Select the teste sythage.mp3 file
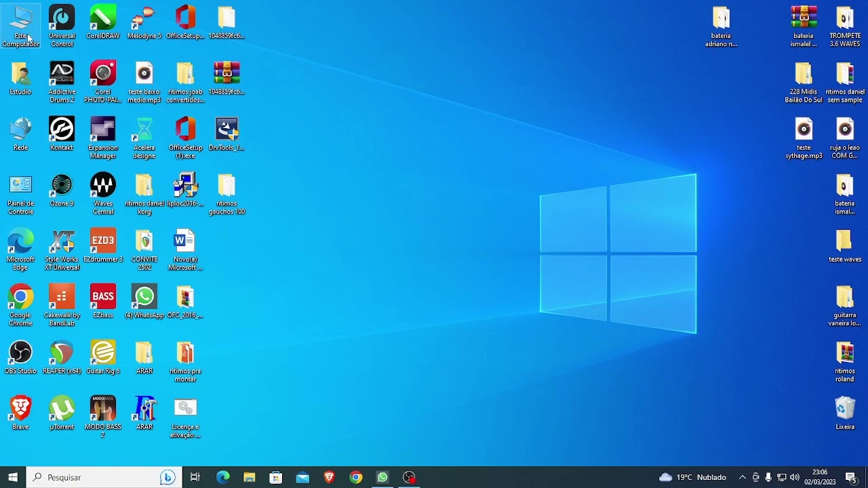 coord(804,138)
